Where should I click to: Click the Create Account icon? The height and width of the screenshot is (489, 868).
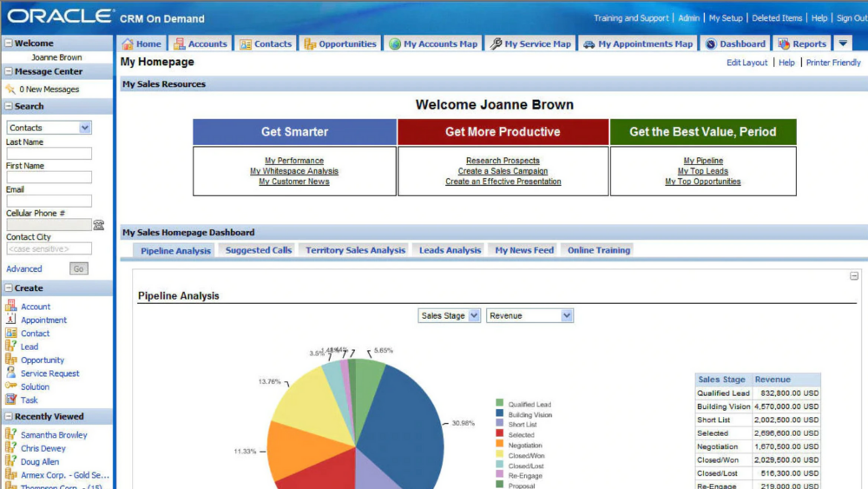click(11, 306)
